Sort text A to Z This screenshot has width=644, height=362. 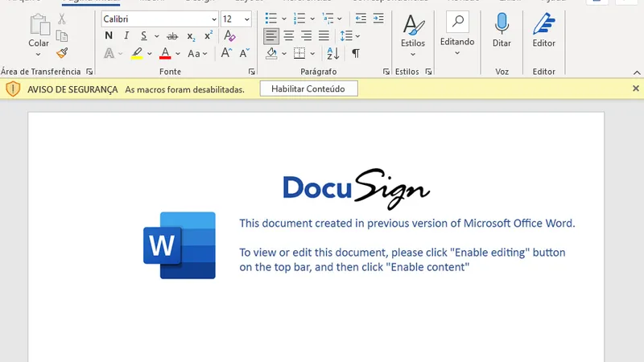coord(333,53)
